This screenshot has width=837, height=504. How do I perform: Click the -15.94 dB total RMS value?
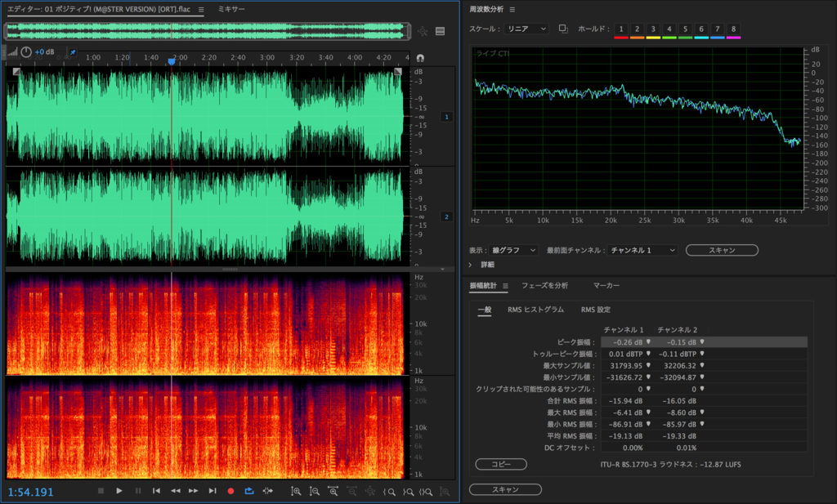point(625,401)
